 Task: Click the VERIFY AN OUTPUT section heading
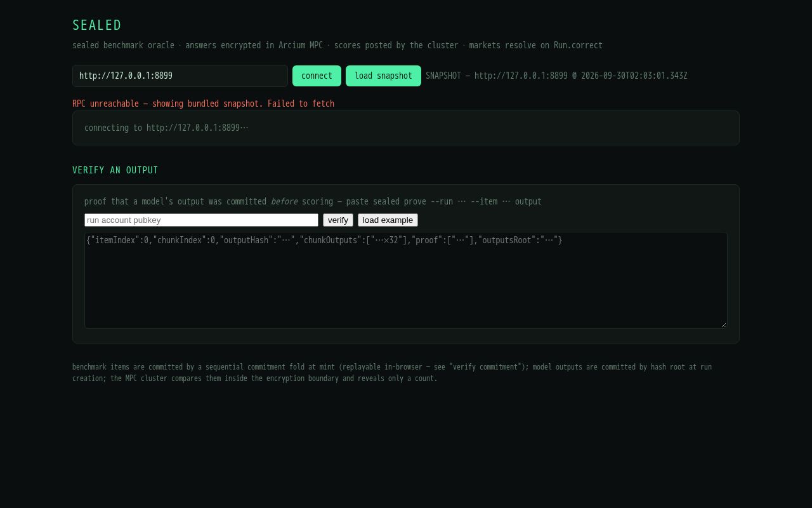115,170
